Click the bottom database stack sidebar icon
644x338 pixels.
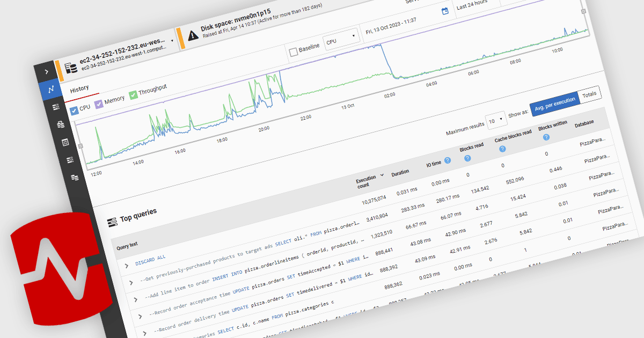[x=74, y=177]
